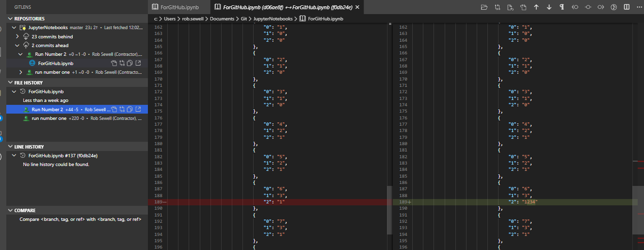Open changes compare icon in editor toolbar
The height and width of the screenshot is (250, 644).
497,7
